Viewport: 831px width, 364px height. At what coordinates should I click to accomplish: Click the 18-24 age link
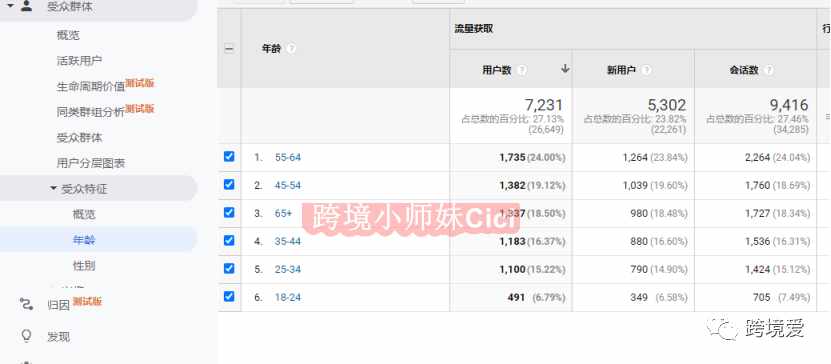[288, 298]
